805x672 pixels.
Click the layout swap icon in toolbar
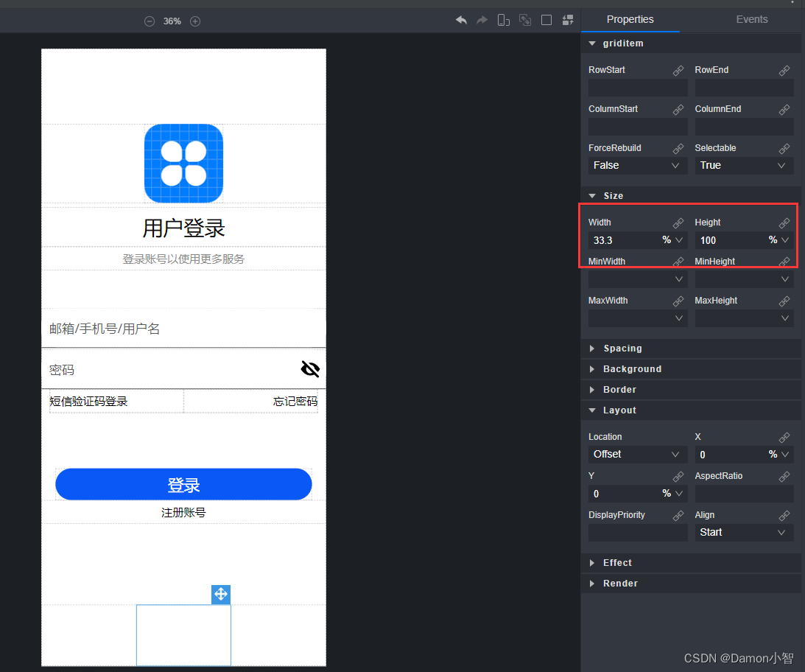pos(568,20)
